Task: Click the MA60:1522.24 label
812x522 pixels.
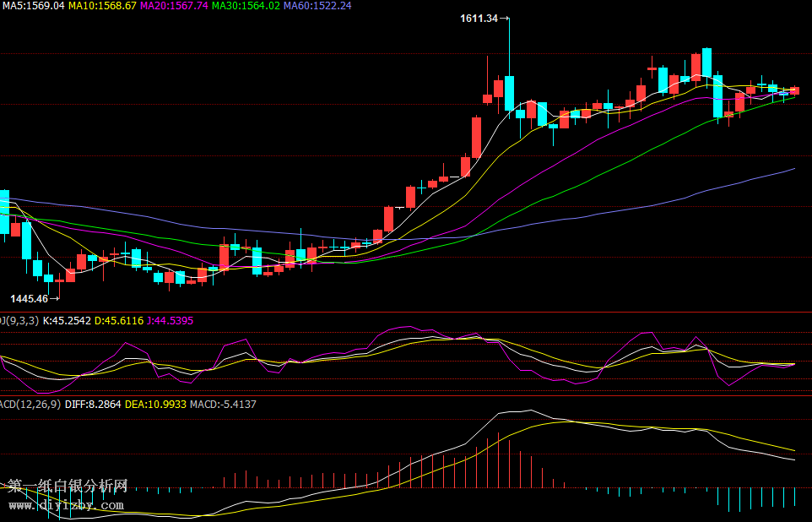Action: pyautogui.click(x=317, y=6)
